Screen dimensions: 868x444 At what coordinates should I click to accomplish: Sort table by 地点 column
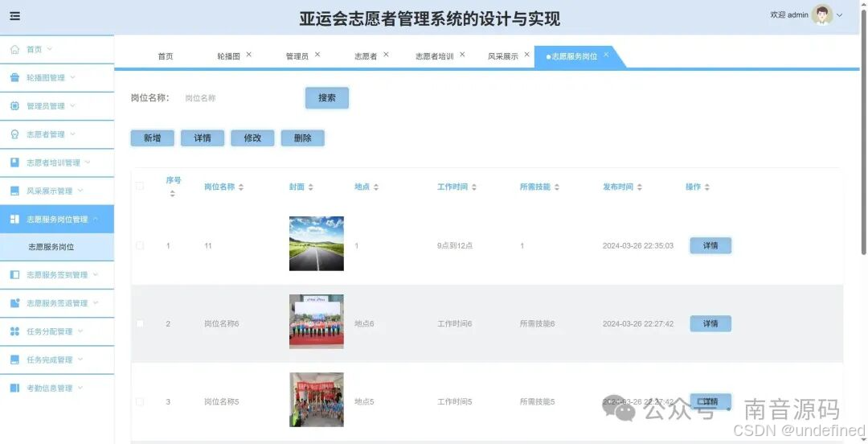(x=376, y=187)
